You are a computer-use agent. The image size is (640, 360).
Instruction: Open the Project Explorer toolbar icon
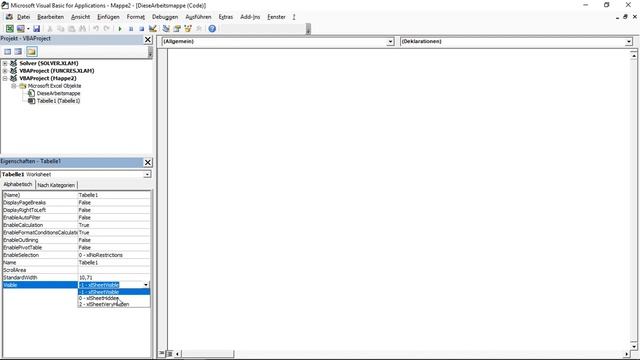tap(166, 29)
